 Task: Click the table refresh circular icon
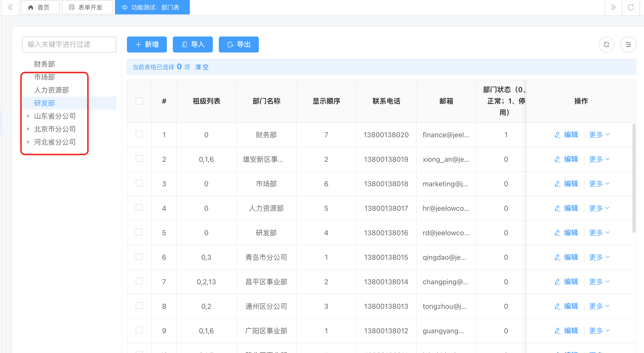click(x=606, y=44)
